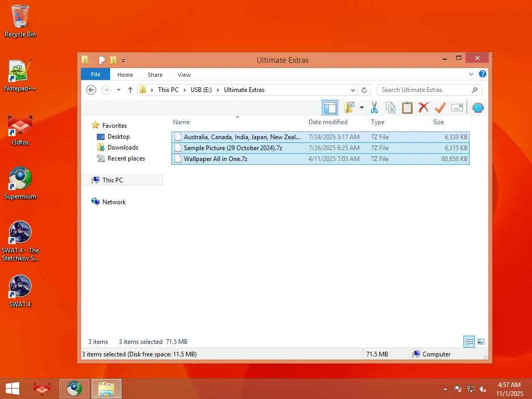Image resolution: width=532 pixels, height=399 pixels.
Task: Open the blue shell settings icon
Action: [x=478, y=108]
